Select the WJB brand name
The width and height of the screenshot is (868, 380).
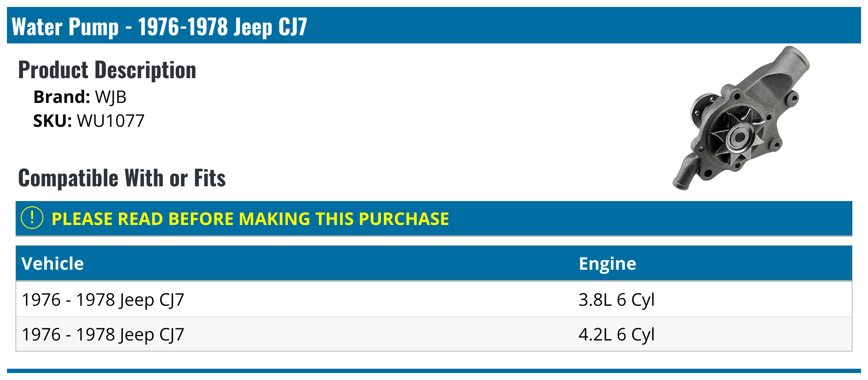111,97
